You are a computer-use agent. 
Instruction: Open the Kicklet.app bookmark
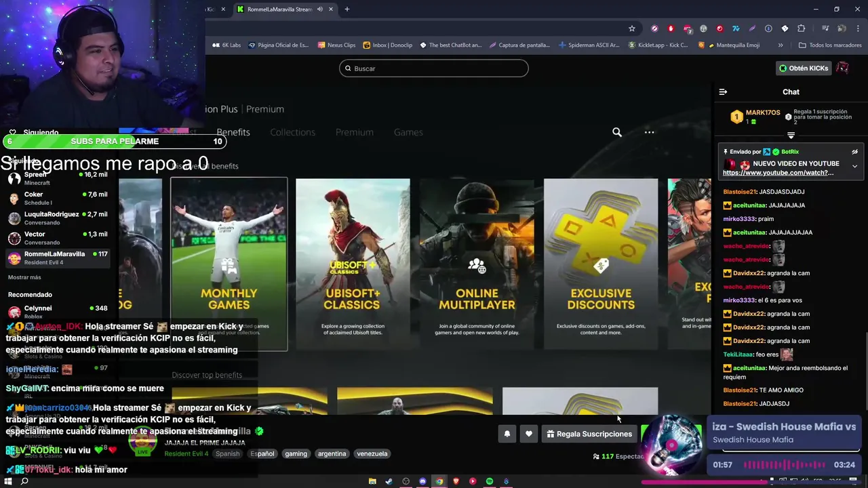(x=658, y=45)
